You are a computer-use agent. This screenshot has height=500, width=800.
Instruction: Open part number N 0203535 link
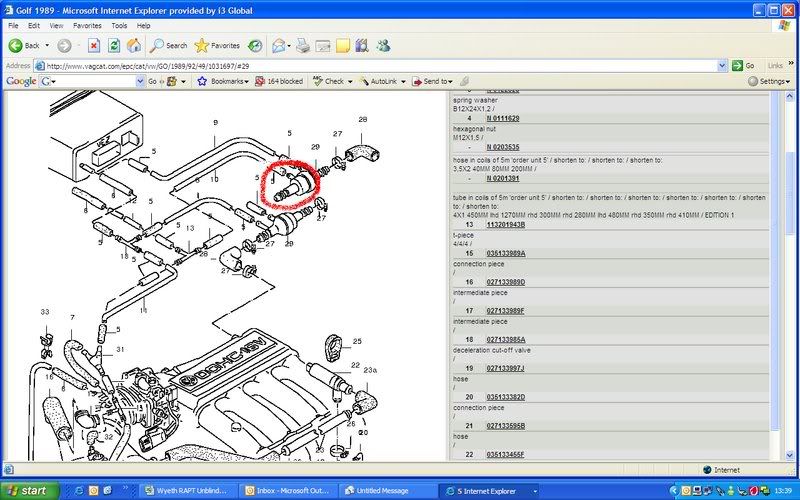point(503,147)
